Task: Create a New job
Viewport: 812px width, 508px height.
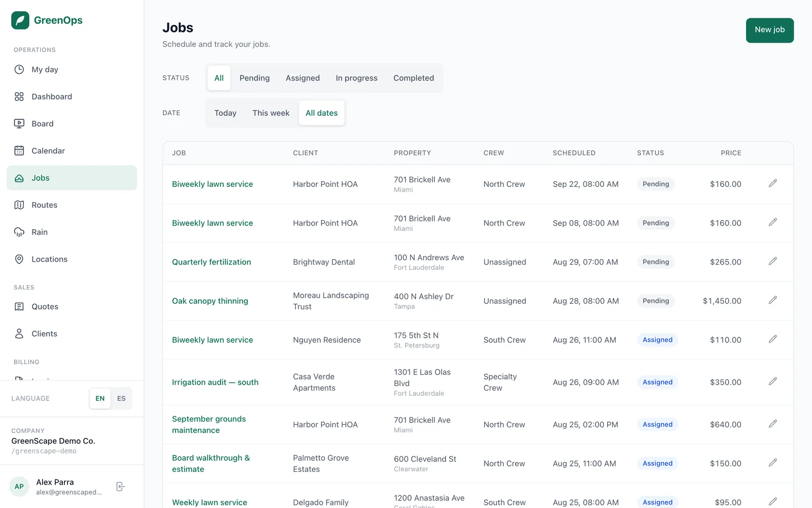Action: point(769,30)
